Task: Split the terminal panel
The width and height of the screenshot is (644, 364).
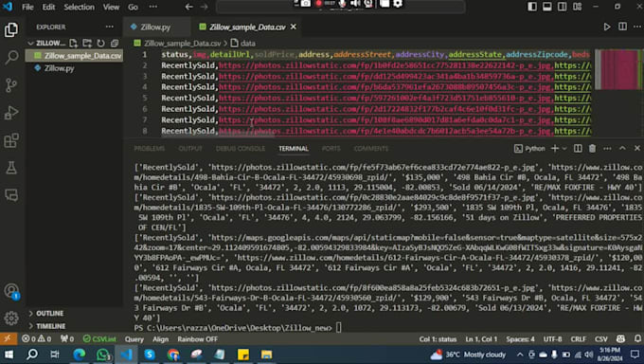Action: tap(578, 149)
